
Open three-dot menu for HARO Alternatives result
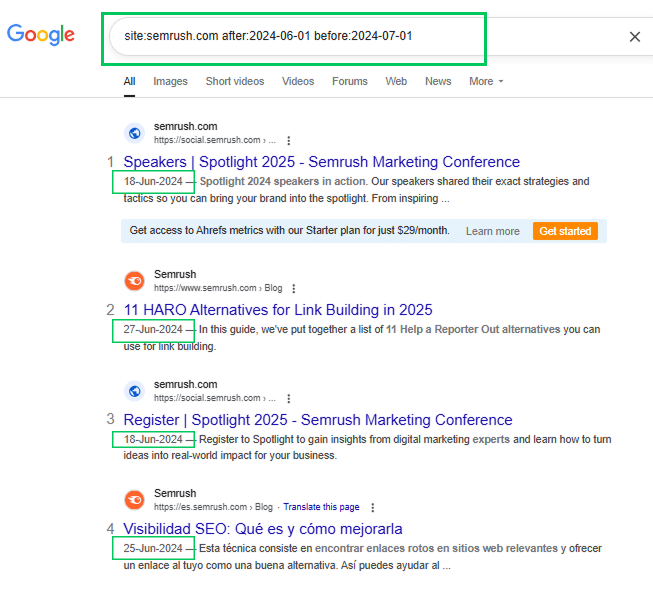(294, 289)
